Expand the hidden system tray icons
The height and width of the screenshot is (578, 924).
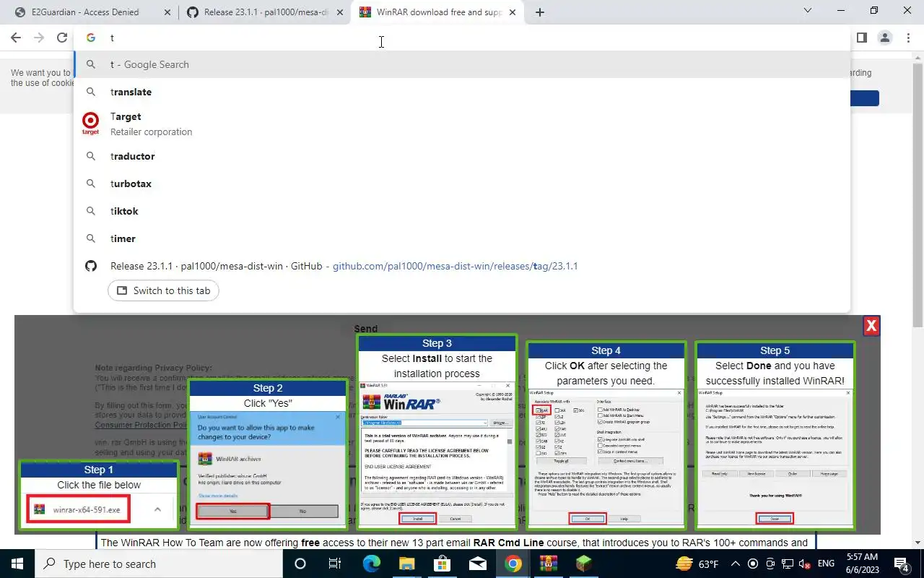(736, 564)
